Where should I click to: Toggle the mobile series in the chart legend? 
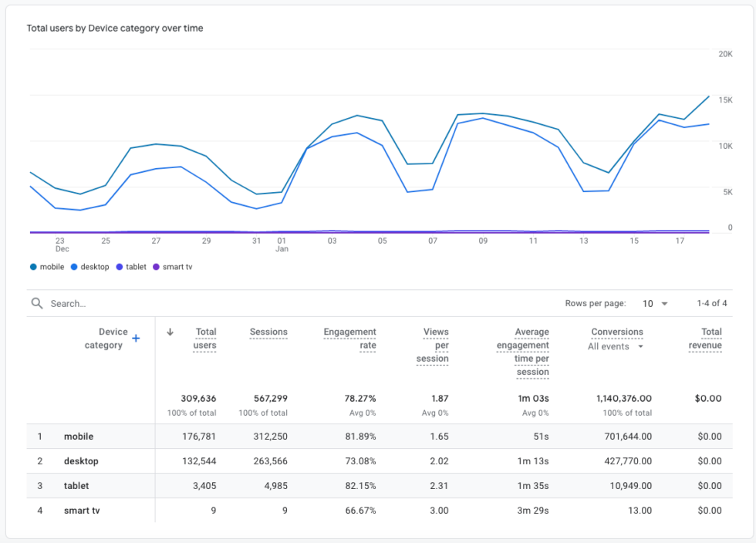click(42, 267)
